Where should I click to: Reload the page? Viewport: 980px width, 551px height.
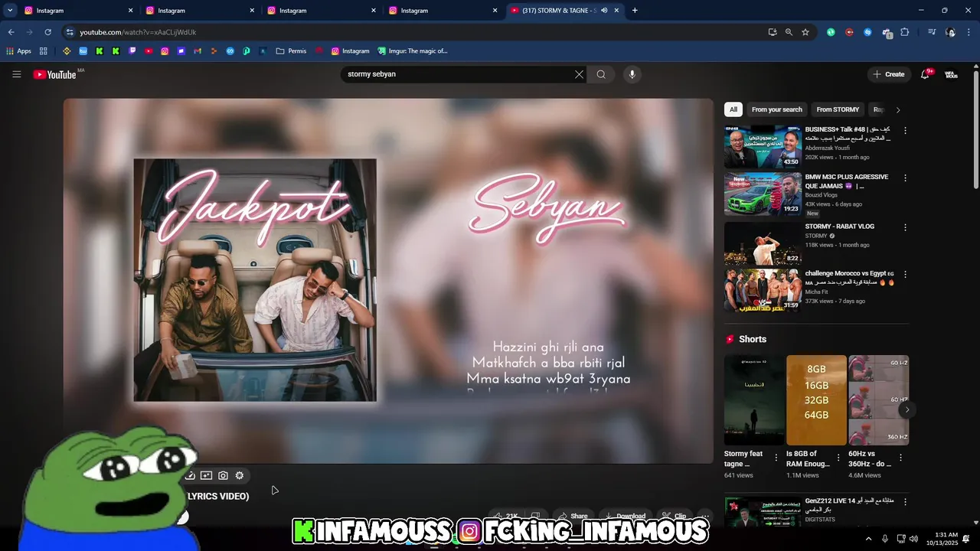47,32
